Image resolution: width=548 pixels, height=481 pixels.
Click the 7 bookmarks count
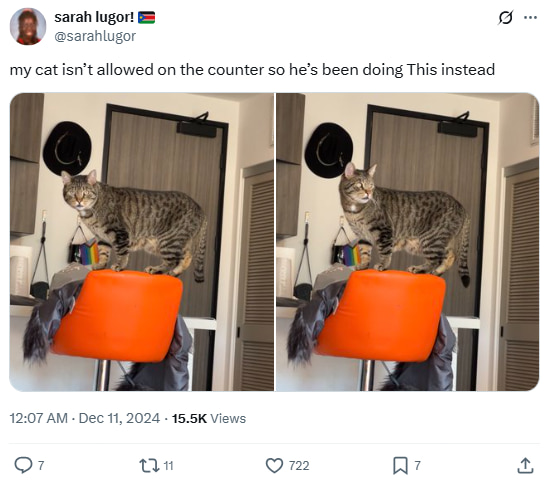coord(417,466)
